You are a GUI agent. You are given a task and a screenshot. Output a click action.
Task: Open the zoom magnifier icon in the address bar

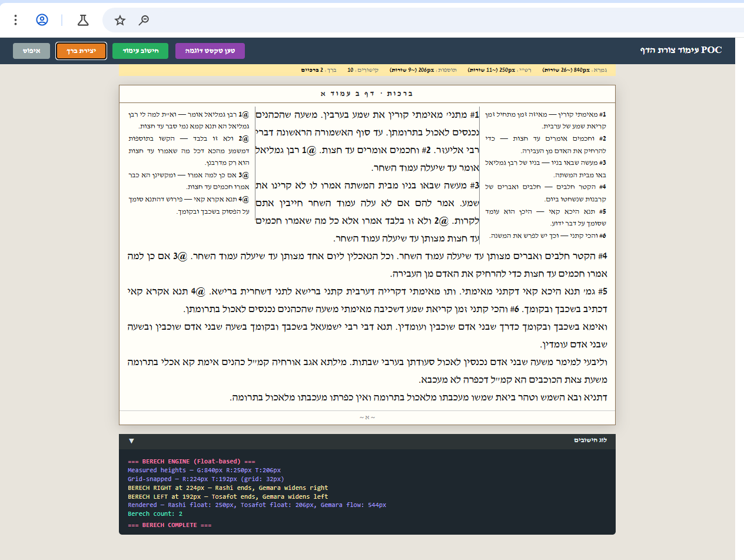pos(144,21)
